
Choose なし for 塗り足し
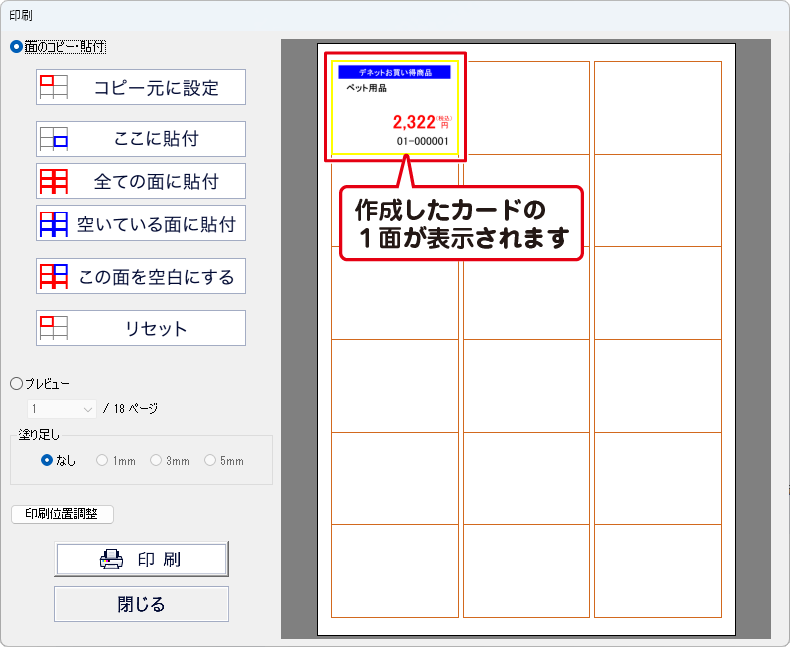[x=47, y=461]
